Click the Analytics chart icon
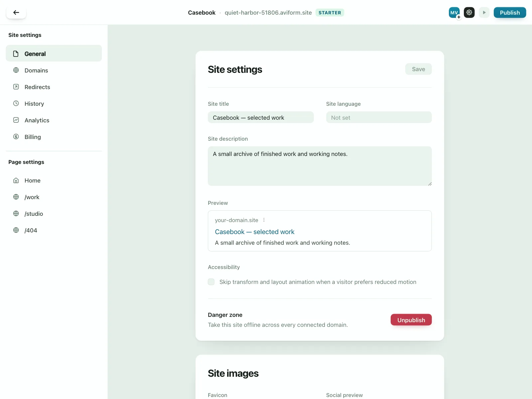The image size is (532, 399). pos(16,120)
